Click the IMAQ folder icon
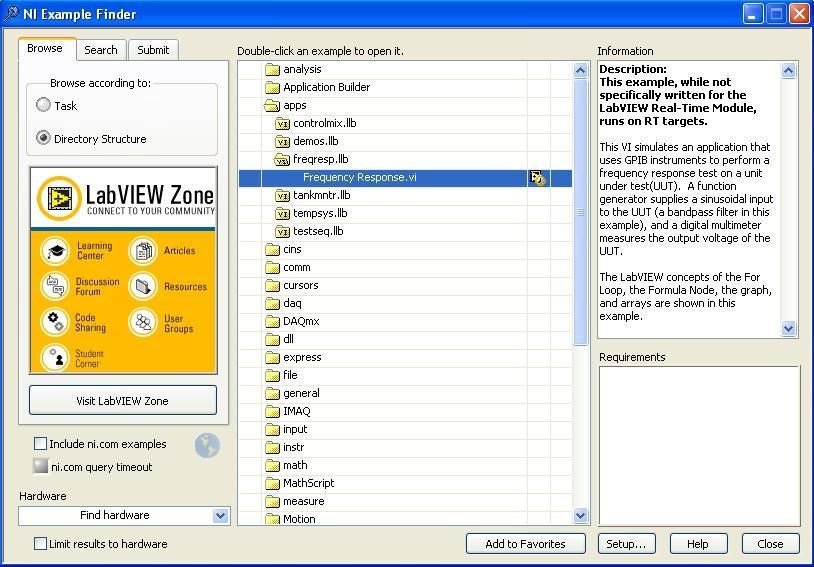Image resolution: width=814 pixels, height=567 pixels. click(x=273, y=412)
